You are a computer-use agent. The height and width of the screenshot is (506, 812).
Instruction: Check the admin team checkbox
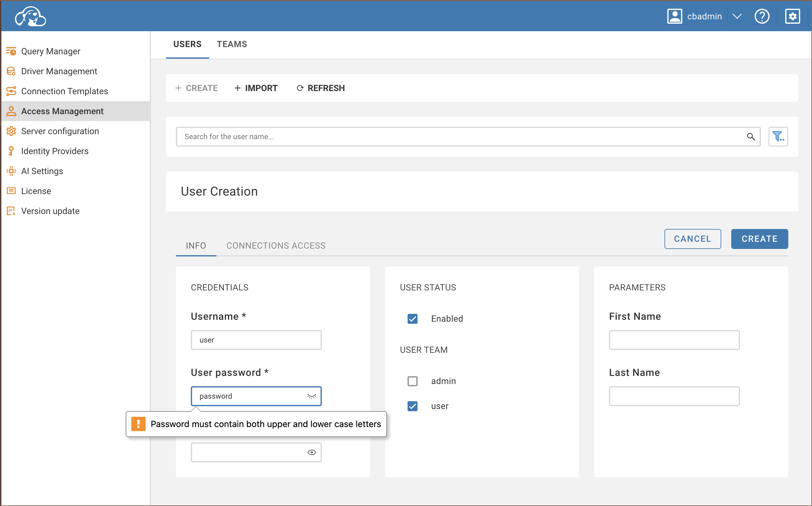click(412, 381)
